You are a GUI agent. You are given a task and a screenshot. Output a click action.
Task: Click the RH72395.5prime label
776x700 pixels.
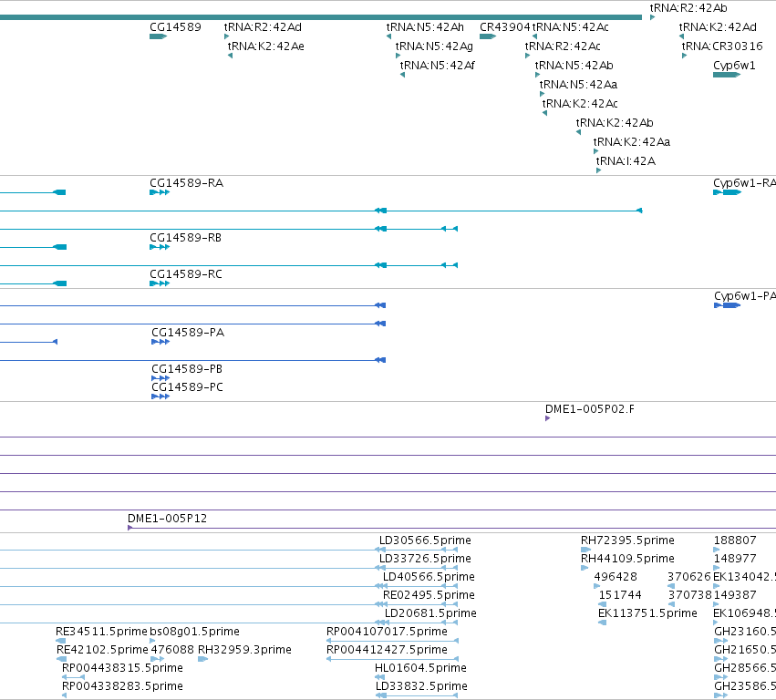pyautogui.click(x=627, y=540)
